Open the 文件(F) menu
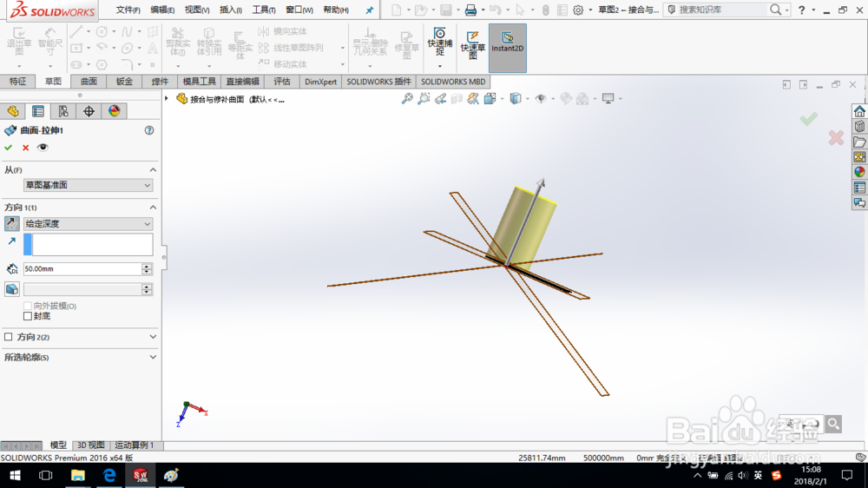Image resolution: width=868 pixels, height=488 pixels. (x=128, y=10)
